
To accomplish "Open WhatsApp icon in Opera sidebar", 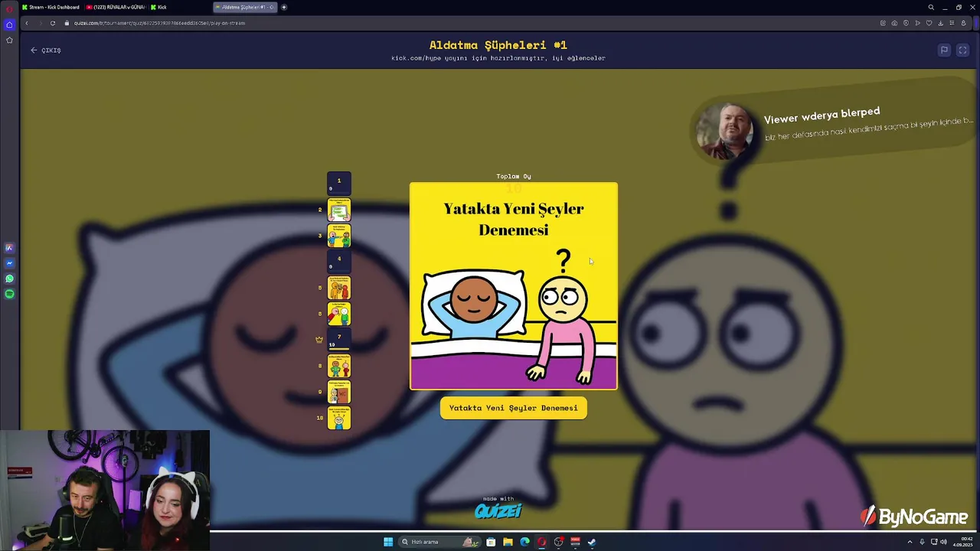I will pyautogui.click(x=9, y=279).
